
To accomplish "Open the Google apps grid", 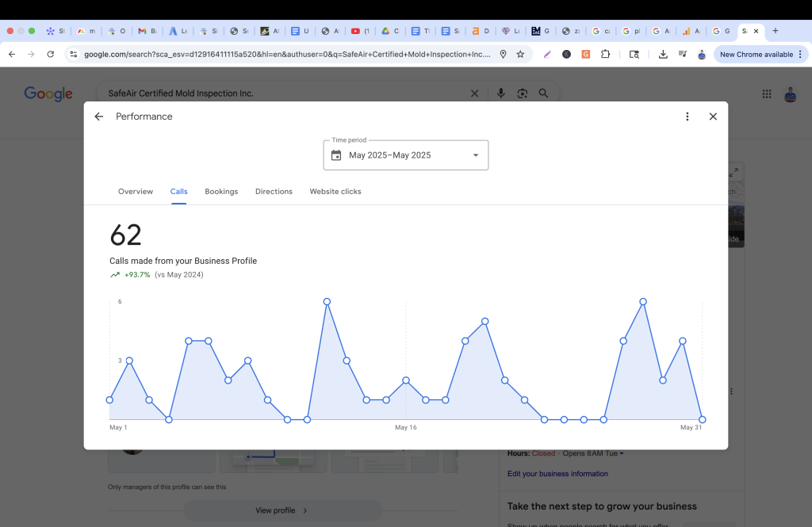I will (x=767, y=94).
